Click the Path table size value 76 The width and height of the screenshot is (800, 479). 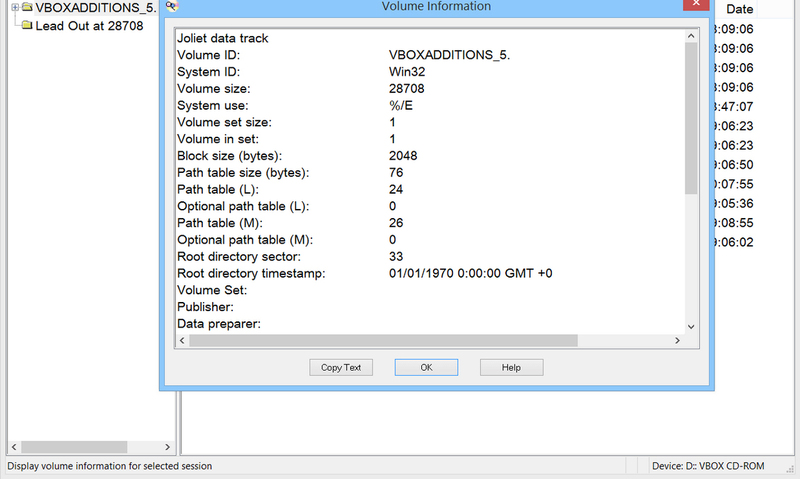click(x=396, y=172)
